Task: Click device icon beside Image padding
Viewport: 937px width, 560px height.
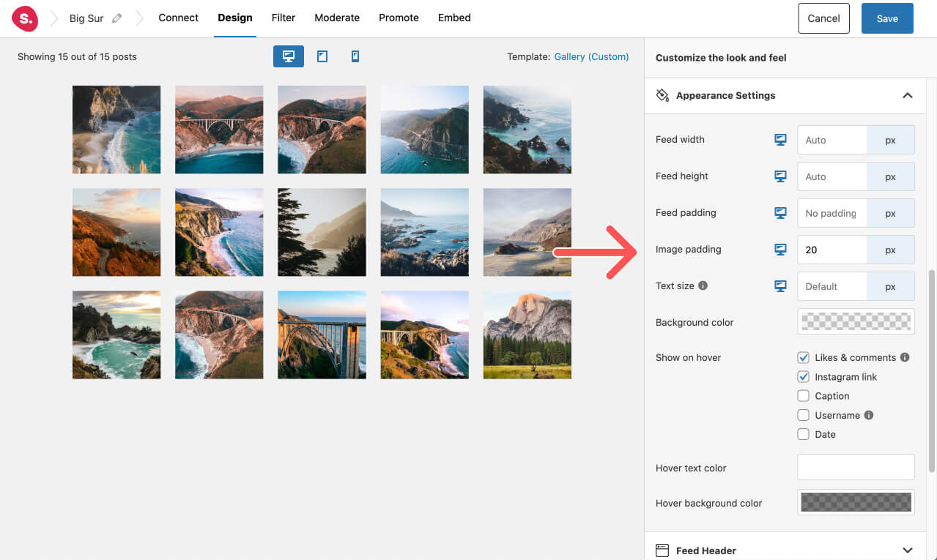Action: (x=781, y=250)
